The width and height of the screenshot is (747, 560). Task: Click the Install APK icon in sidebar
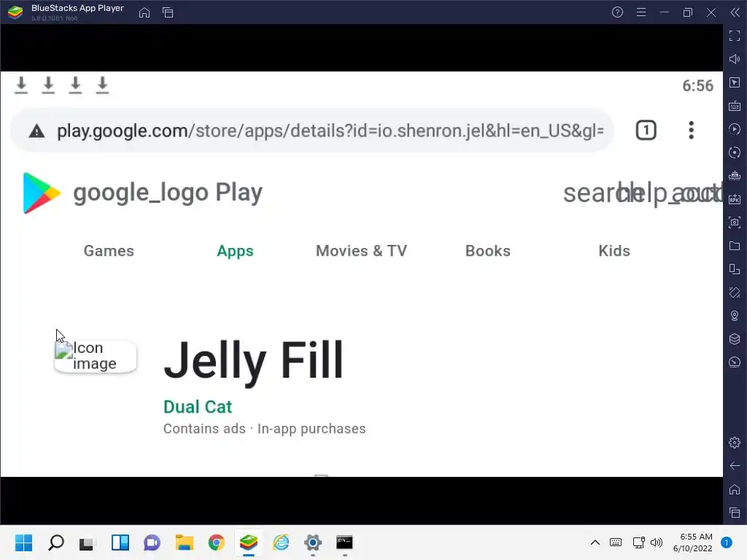point(735,199)
